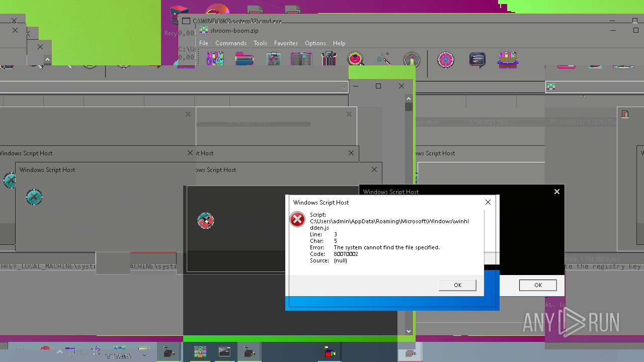Show hidden tray icons chevron
Screen dimensions: 644x362
click(59, 352)
